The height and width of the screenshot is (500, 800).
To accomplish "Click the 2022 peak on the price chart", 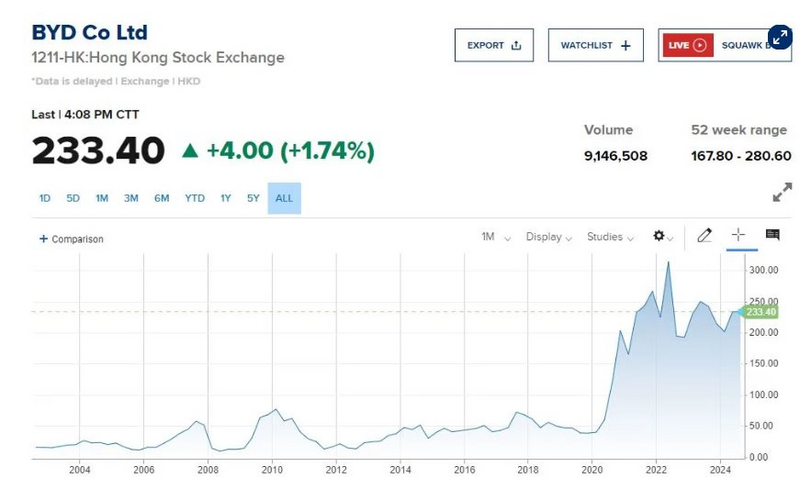I will click(x=668, y=263).
